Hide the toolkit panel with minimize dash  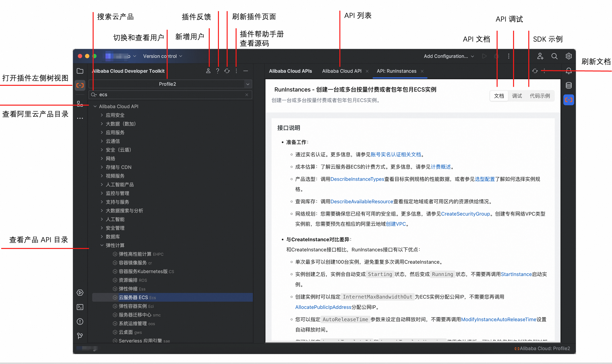[x=246, y=71]
